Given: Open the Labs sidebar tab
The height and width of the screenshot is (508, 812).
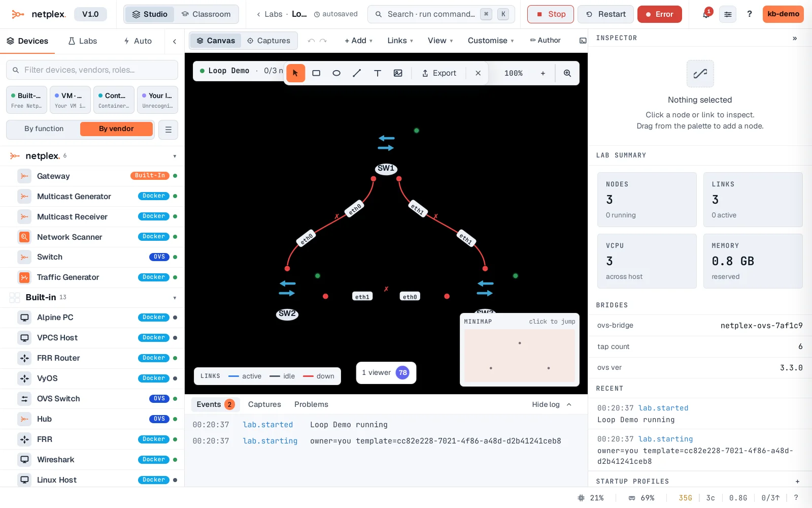Looking at the screenshot, I should (x=83, y=41).
